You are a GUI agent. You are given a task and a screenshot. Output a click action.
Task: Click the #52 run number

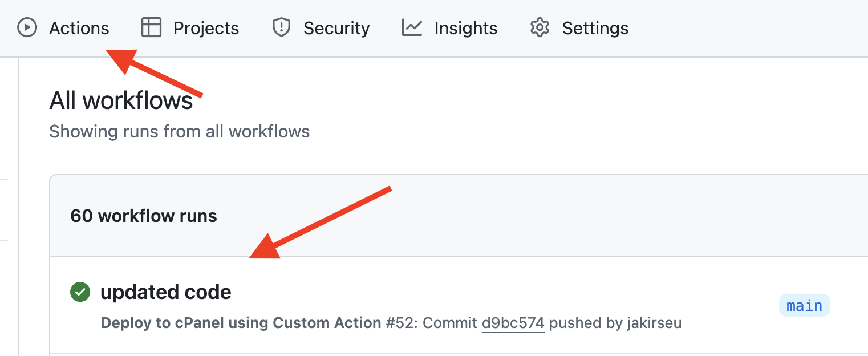pyautogui.click(x=399, y=323)
